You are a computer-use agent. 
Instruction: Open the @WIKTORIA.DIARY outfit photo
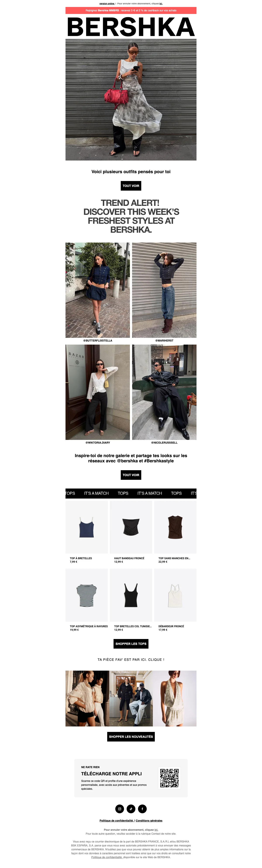tap(97, 392)
